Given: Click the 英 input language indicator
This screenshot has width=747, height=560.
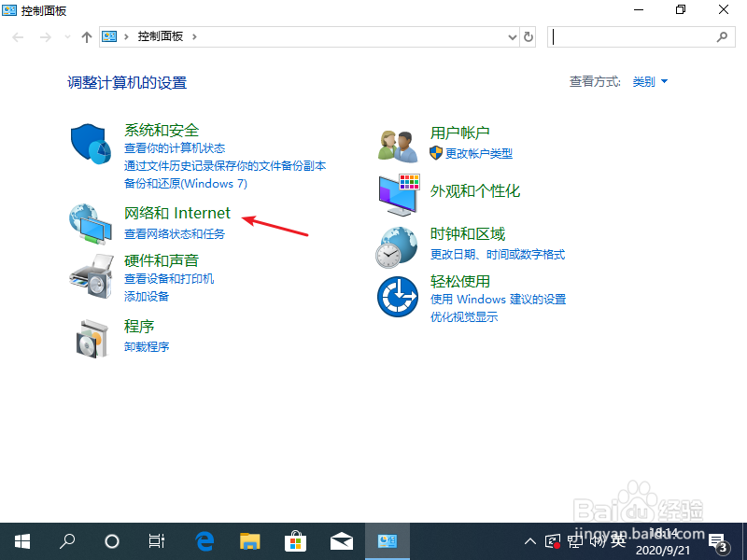Looking at the screenshot, I should coord(618,541).
